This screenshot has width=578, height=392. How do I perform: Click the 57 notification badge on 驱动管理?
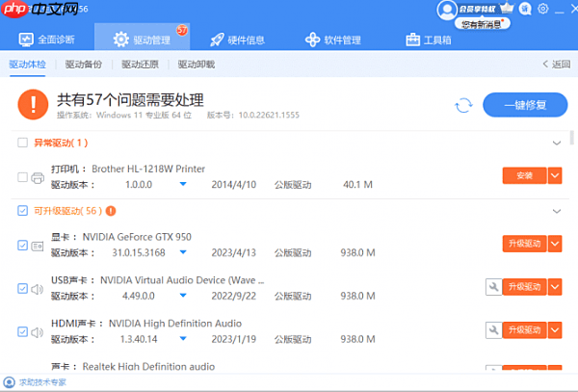coord(182,30)
